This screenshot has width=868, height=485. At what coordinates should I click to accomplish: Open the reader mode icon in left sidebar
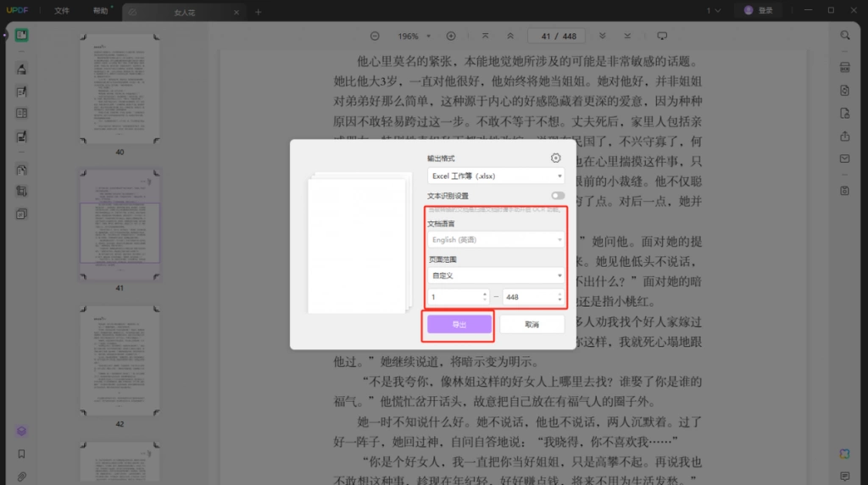coord(21,36)
